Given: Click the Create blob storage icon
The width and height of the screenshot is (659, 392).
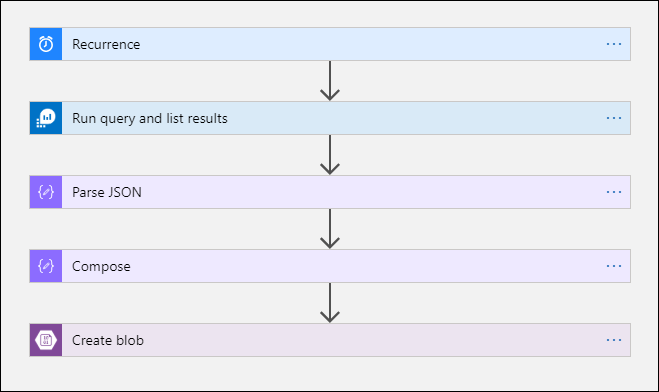Looking at the screenshot, I should click(x=46, y=340).
